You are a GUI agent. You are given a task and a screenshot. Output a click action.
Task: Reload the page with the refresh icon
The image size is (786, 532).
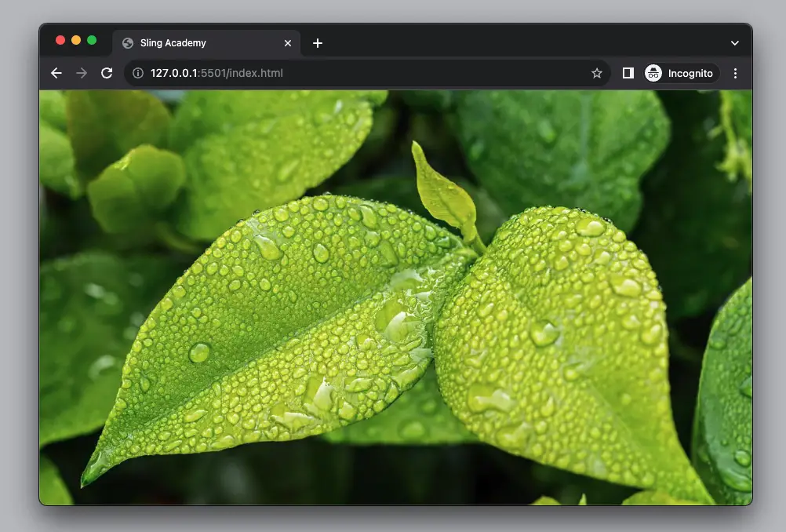tap(107, 73)
